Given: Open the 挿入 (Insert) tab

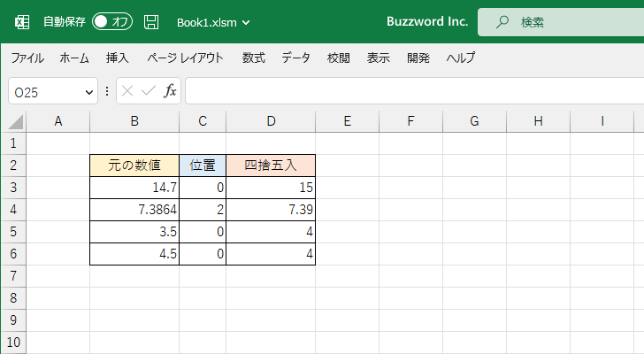Looking at the screenshot, I should 117,58.
